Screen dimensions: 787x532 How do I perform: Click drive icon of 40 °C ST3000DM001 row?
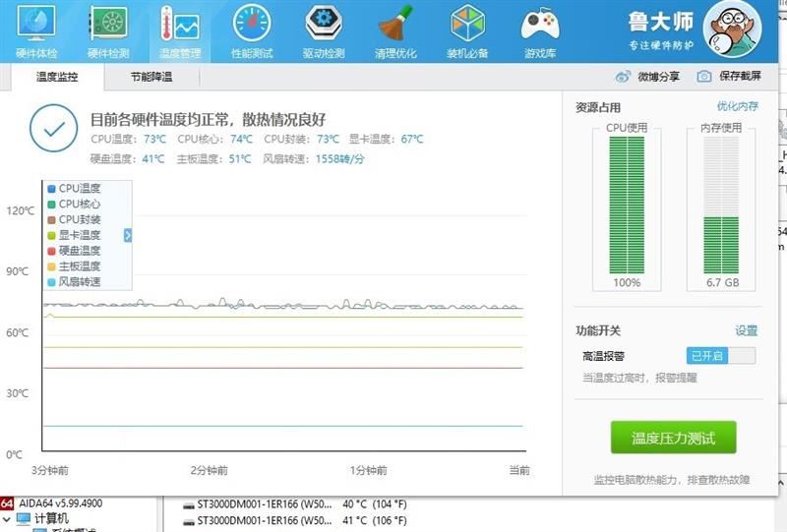pyautogui.click(x=189, y=504)
